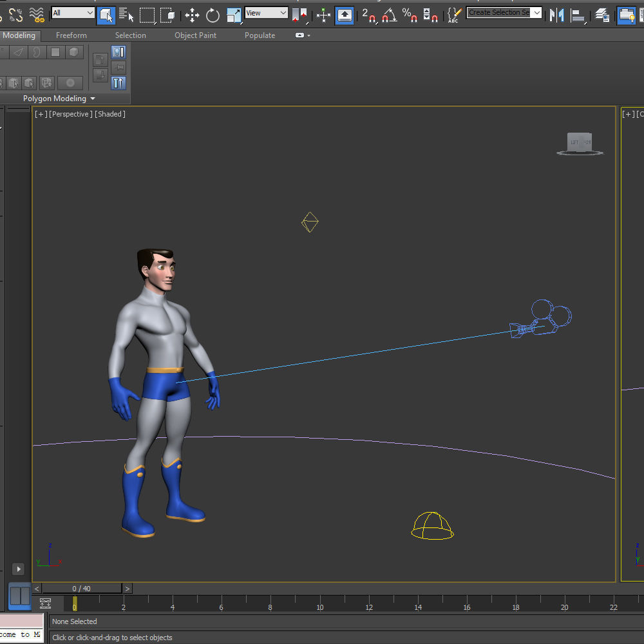Activate the Select and Rotate tool
The height and width of the screenshot is (644, 644).
[213, 15]
